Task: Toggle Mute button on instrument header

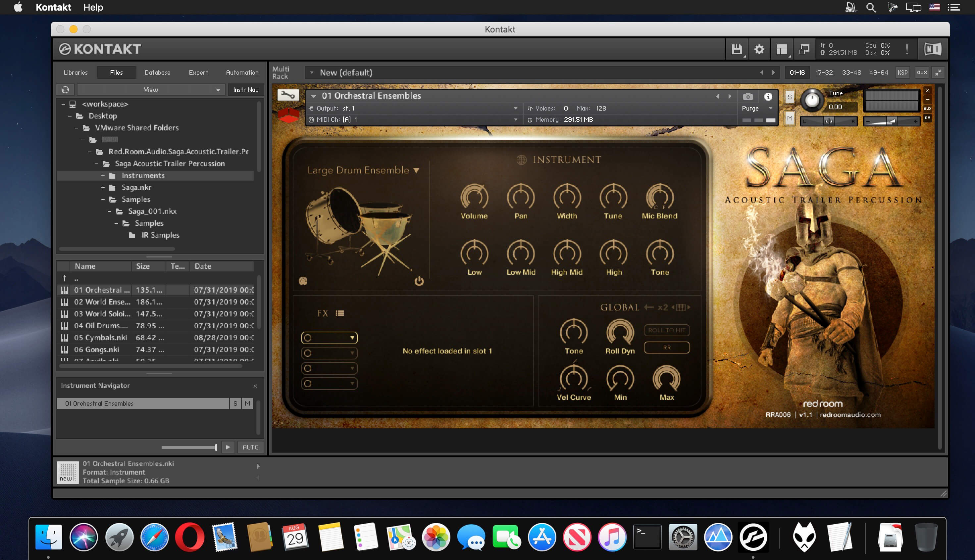Action: 790,119
